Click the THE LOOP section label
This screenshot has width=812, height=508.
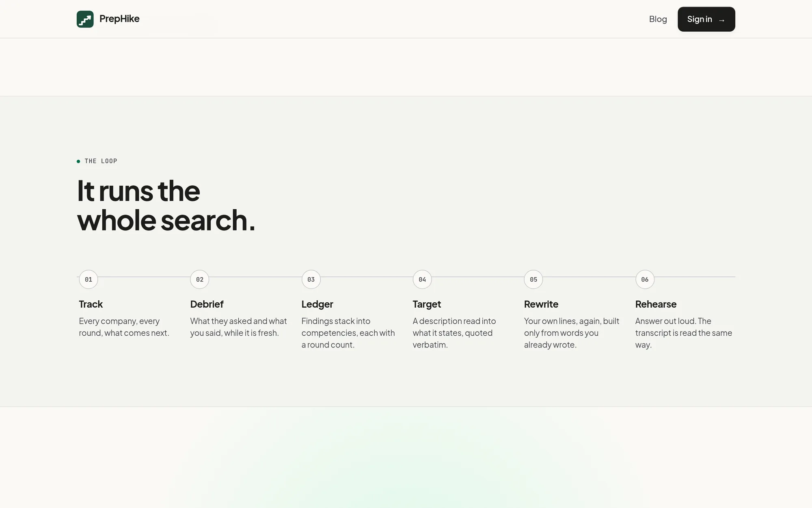click(101, 161)
